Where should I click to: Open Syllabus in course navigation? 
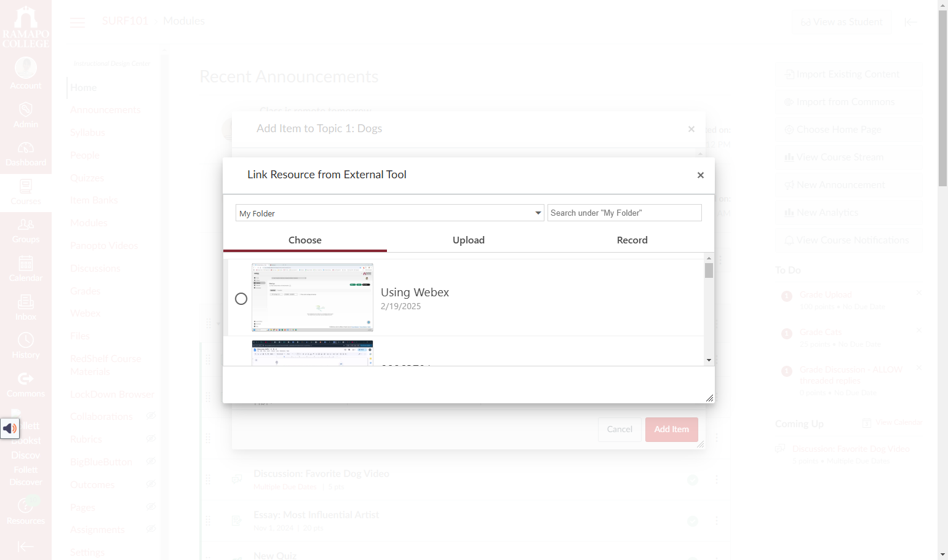click(87, 133)
